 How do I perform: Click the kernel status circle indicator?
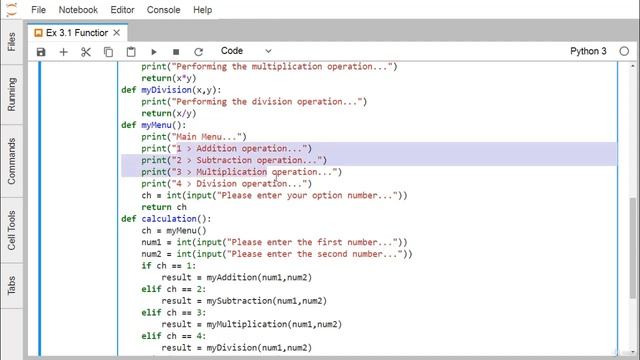(x=624, y=51)
